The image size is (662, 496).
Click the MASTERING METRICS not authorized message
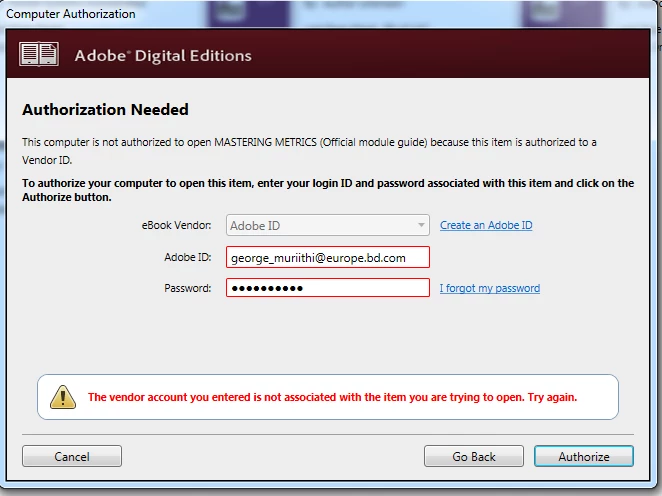click(309, 151)
